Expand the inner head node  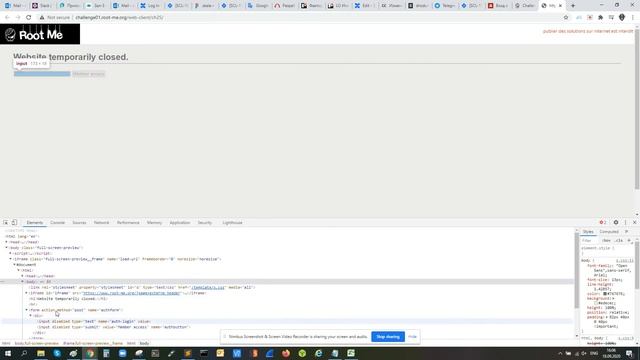22,276
